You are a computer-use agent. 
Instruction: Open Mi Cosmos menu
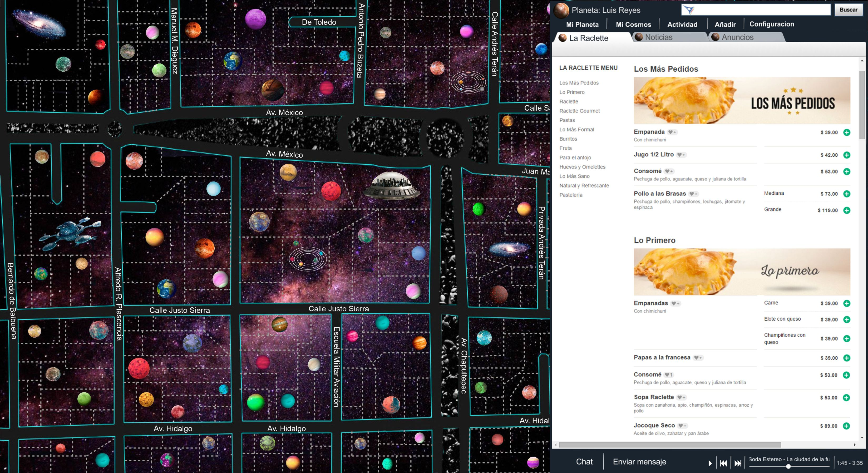pyautogui.click(x=633, y=24)
